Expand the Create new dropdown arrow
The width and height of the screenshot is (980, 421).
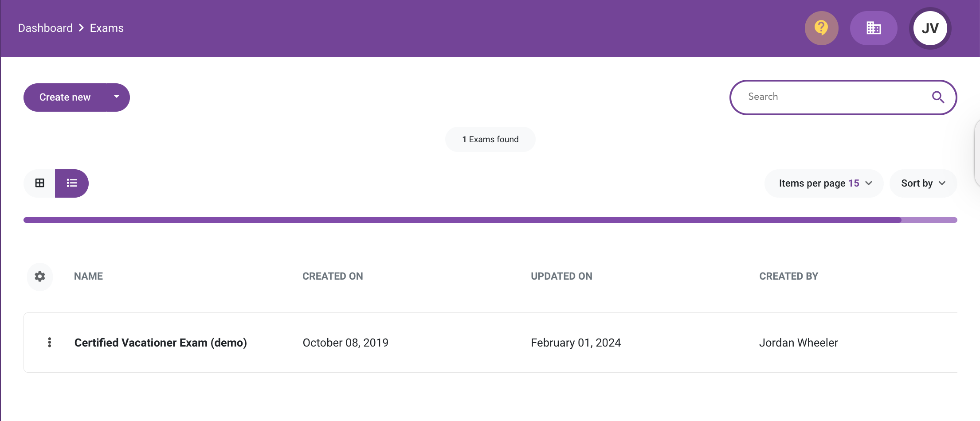[117, 97]
